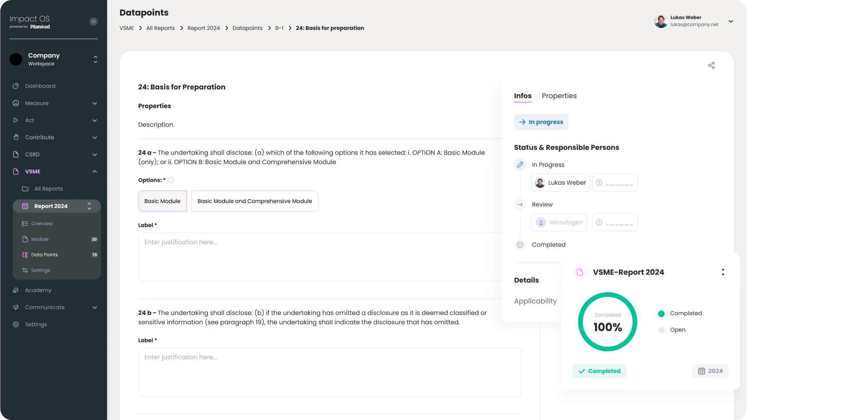Set the In Progress due date field

pos(615,182)
